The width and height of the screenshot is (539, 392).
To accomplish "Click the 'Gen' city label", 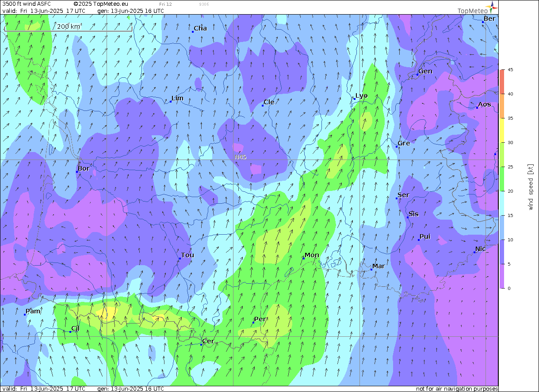I will coord(425,71).
